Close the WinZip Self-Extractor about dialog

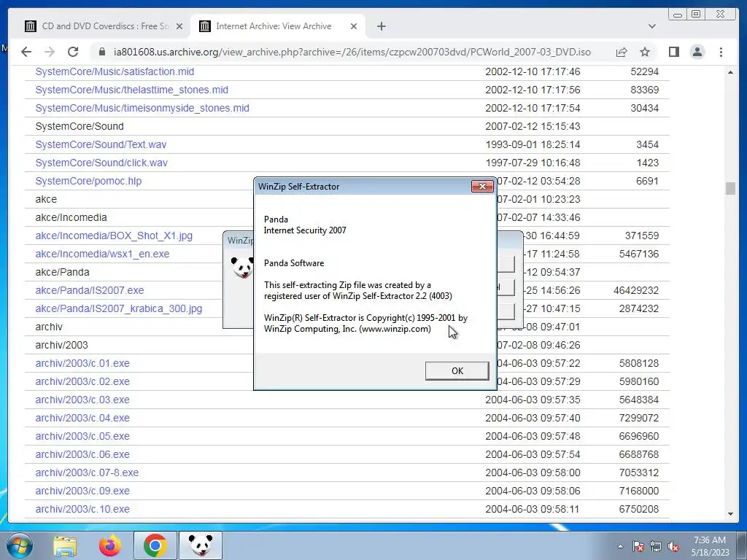482,186
